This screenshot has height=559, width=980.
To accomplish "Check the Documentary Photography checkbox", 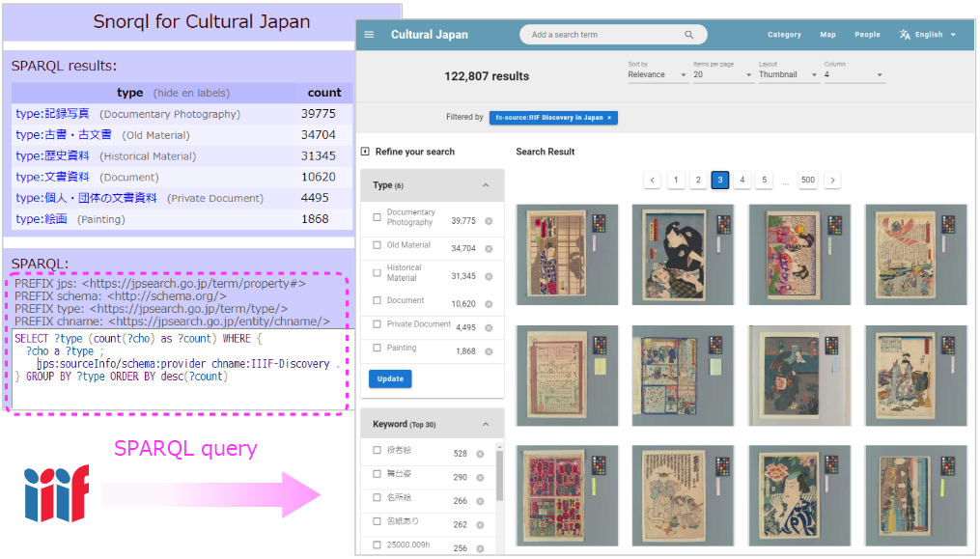I will coord(377,217).
